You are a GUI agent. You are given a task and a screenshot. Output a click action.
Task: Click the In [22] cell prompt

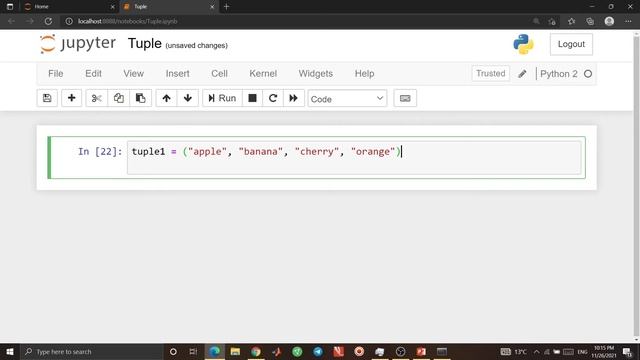coord(100,151)
